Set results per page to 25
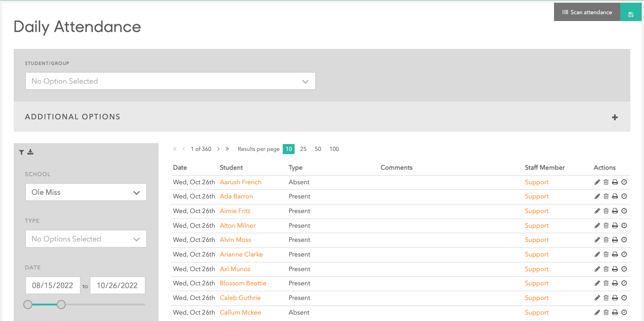 point(303,149)
